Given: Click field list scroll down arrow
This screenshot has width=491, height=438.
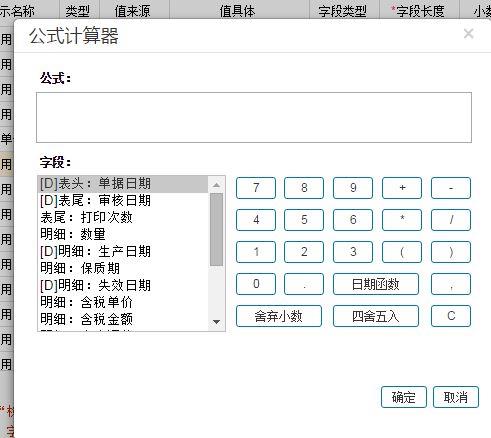Looking at the screenshot, I should tap(216, 322).
